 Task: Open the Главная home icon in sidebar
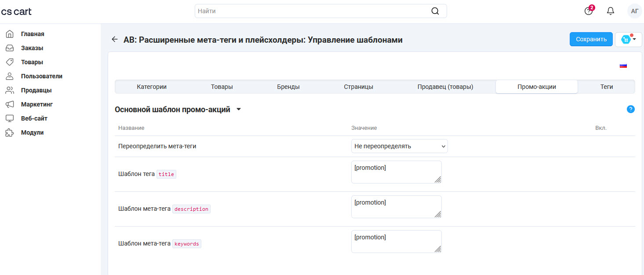10,33
